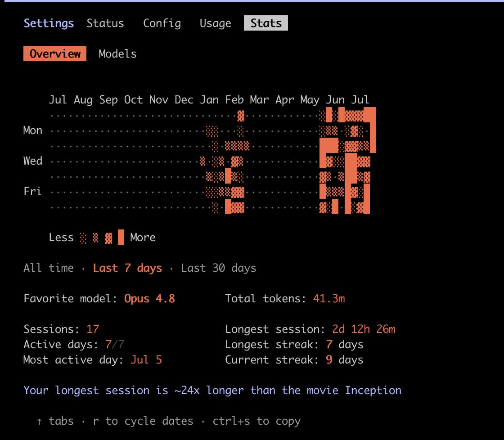Click the Current streak 9 days value
504x440 pixels.
point(345,359)
